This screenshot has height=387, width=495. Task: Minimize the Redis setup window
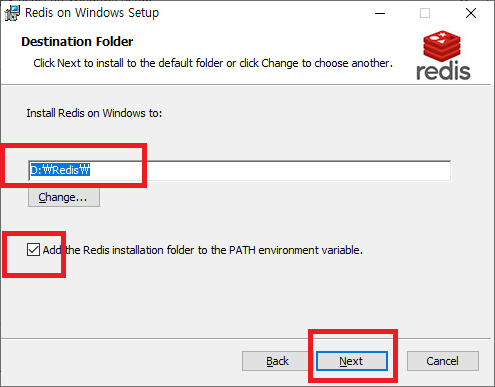coord(380,13)
